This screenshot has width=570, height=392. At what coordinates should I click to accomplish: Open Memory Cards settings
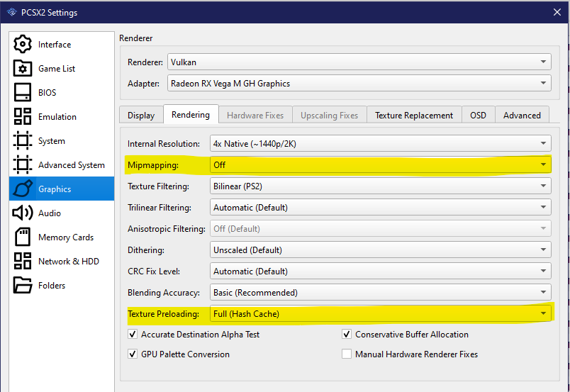[62, 237]
